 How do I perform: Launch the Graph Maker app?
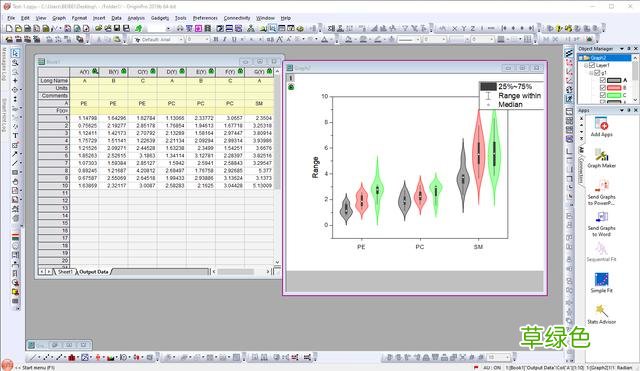point(601,158)
